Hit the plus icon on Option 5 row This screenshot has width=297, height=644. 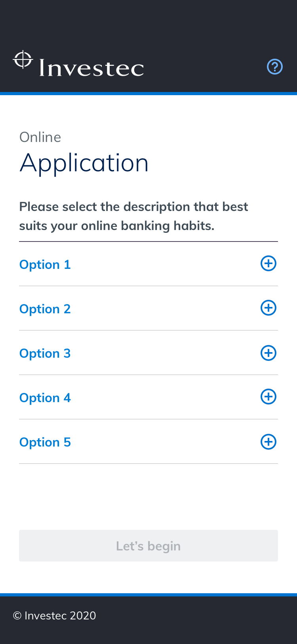click(268, 442)
